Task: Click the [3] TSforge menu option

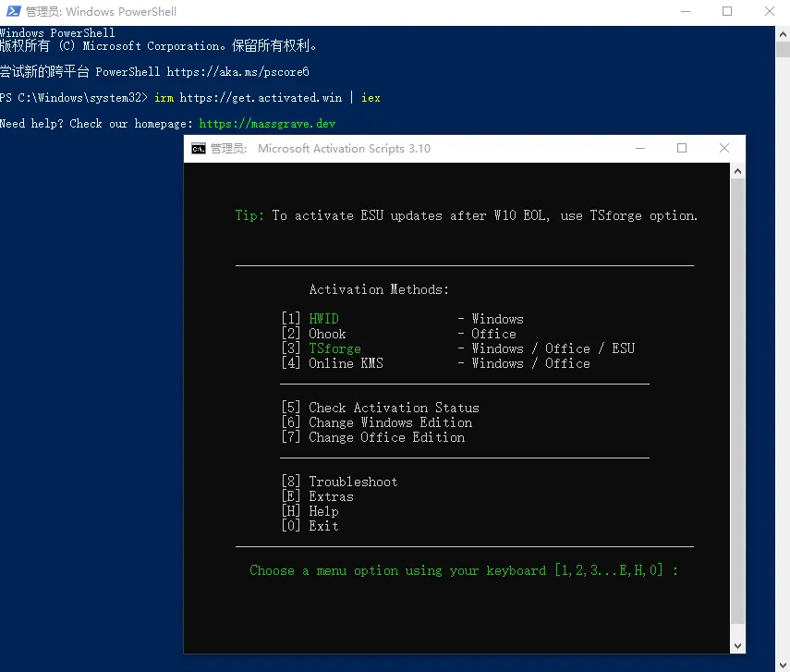Action: point(322,348)
